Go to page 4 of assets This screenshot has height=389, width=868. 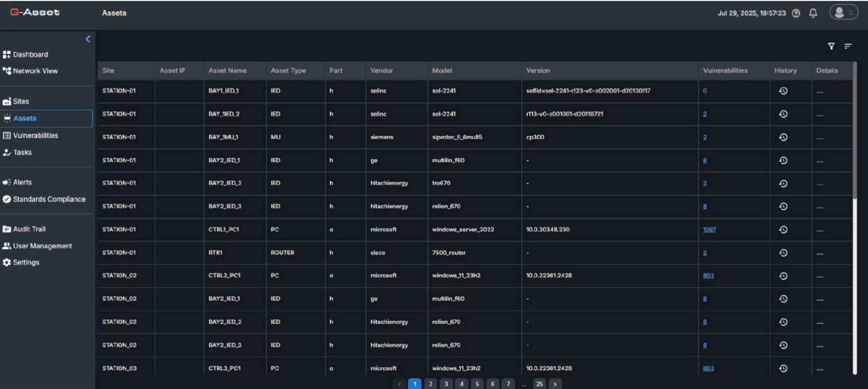coord(461,384)
